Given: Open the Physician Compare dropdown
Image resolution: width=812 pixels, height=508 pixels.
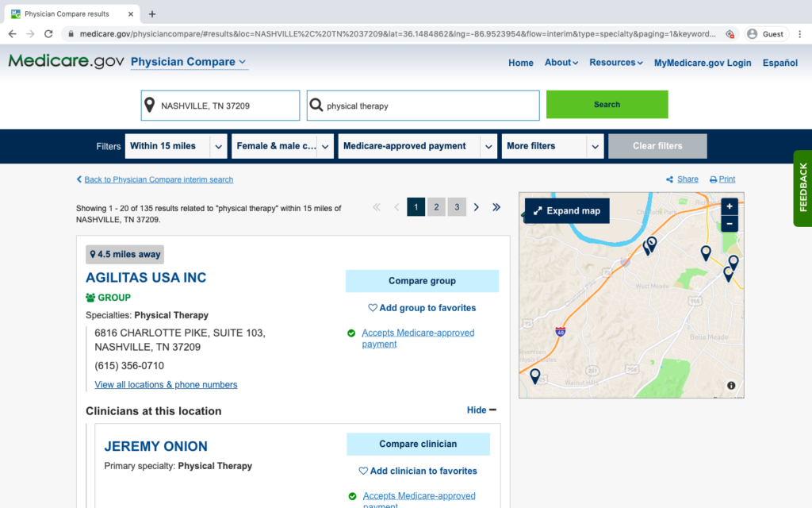Looking at the screenshot, I should click(x=189, y=62).
